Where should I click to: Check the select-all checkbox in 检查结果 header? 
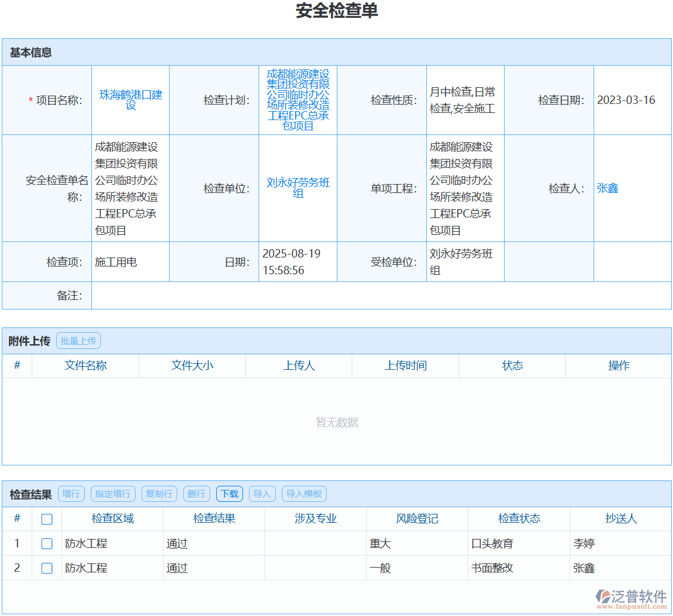click(47, 519)
